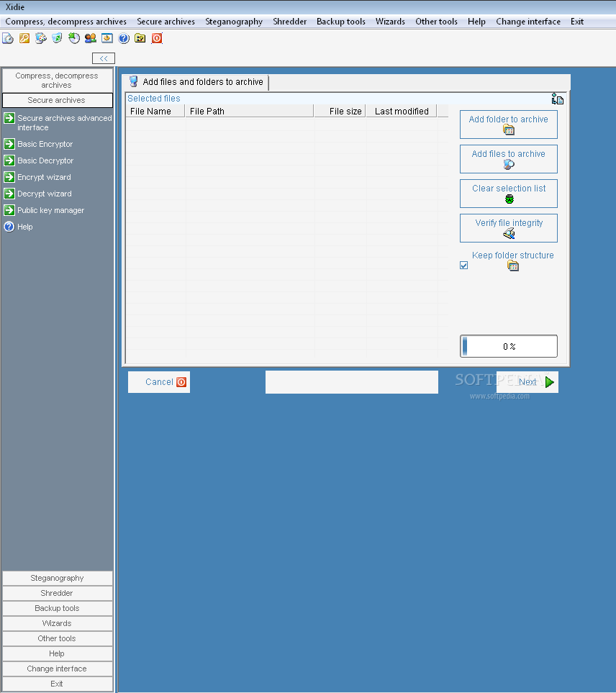The height and width of the screenshot is (693, 616).
Task: Click the question mark Help item in the sidebar list
Action: coord(18,227)
